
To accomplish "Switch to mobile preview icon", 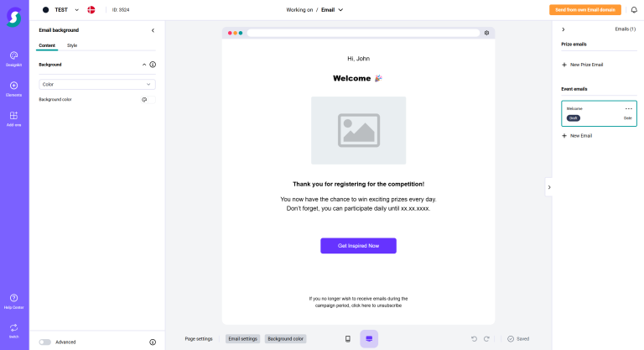I will coord(348,338).
